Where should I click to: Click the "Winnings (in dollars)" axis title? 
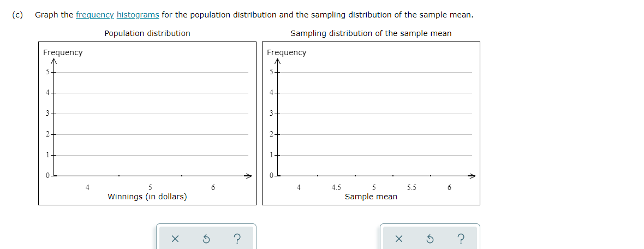point(147,197)
